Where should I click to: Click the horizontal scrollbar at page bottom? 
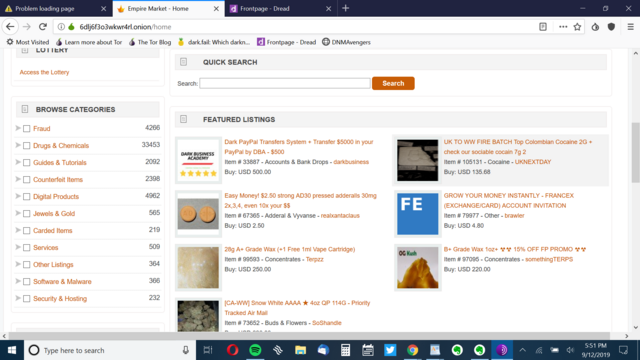tap(309, 336)
